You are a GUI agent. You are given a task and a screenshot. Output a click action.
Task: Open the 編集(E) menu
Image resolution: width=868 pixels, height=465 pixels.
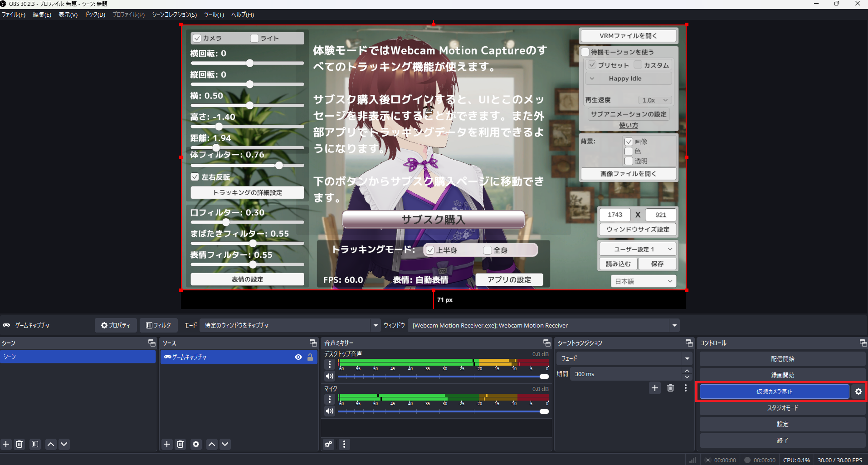42,15
